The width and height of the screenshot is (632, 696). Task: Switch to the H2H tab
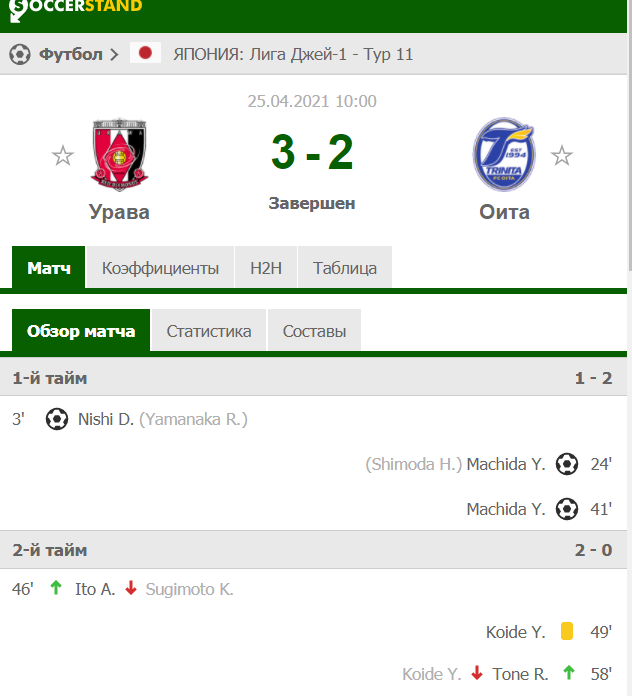click(x=266, y=268)
